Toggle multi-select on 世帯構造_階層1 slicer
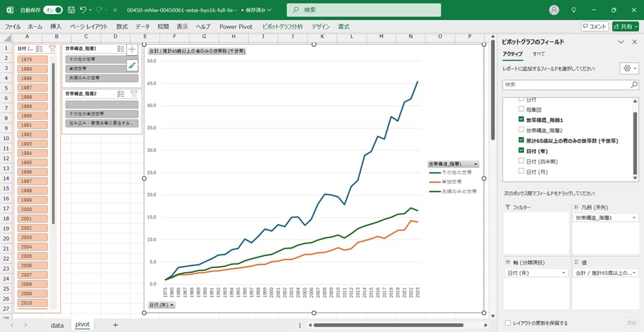This screenshot has height=332, width=644. 121,49
